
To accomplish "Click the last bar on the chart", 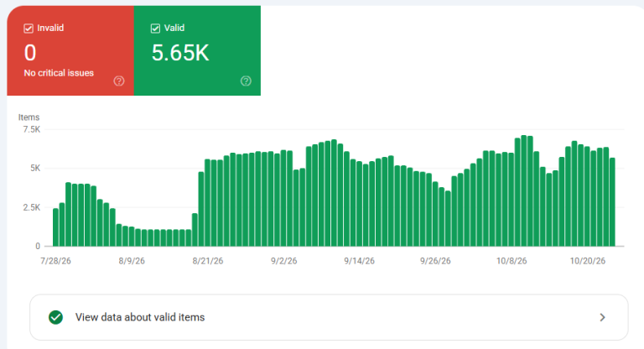I will click(x=612, y=202).
